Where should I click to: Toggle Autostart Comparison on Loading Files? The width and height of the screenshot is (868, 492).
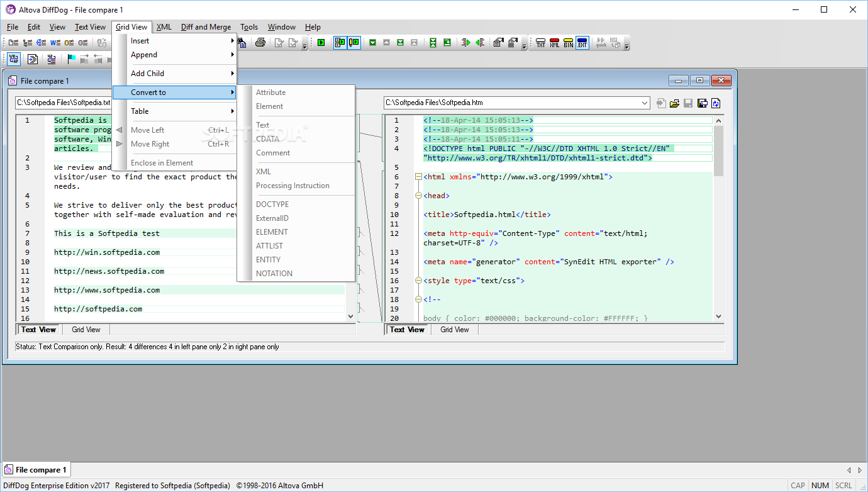(x=340, y=43)
